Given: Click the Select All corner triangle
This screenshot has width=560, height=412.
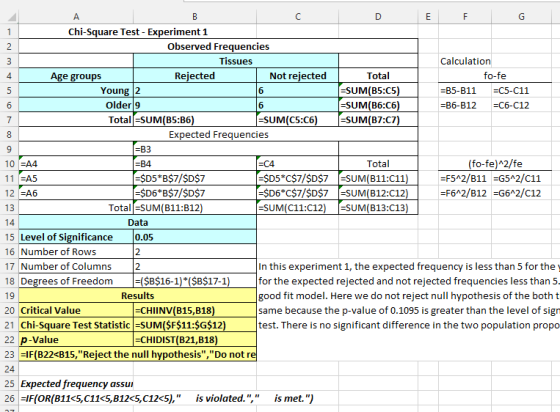Looking at the screenshot, I should (10, 17).
